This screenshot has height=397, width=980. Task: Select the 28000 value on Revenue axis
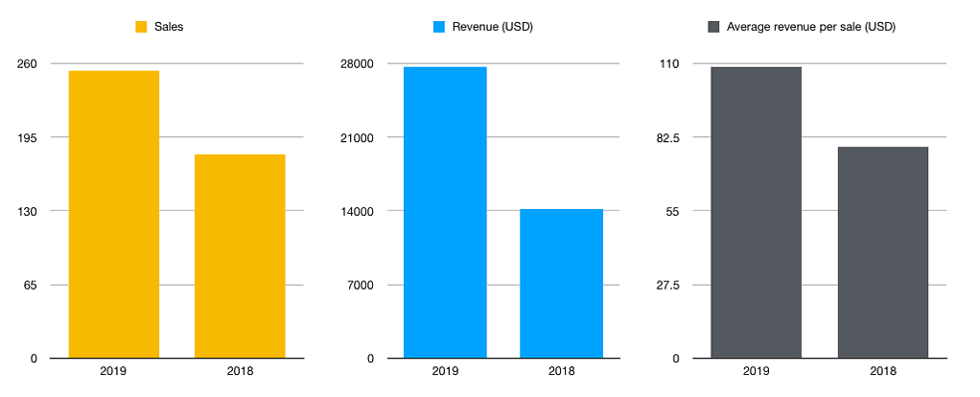[x=357, y=64]
